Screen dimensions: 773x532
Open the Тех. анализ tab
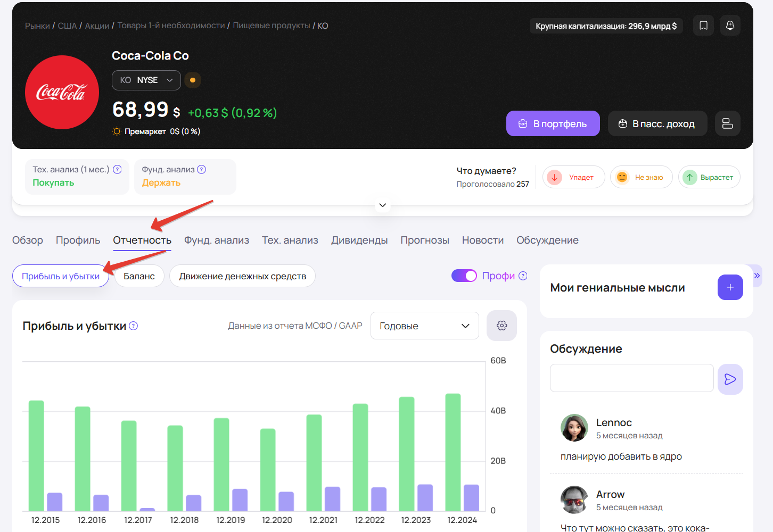(x=290, y=240)
